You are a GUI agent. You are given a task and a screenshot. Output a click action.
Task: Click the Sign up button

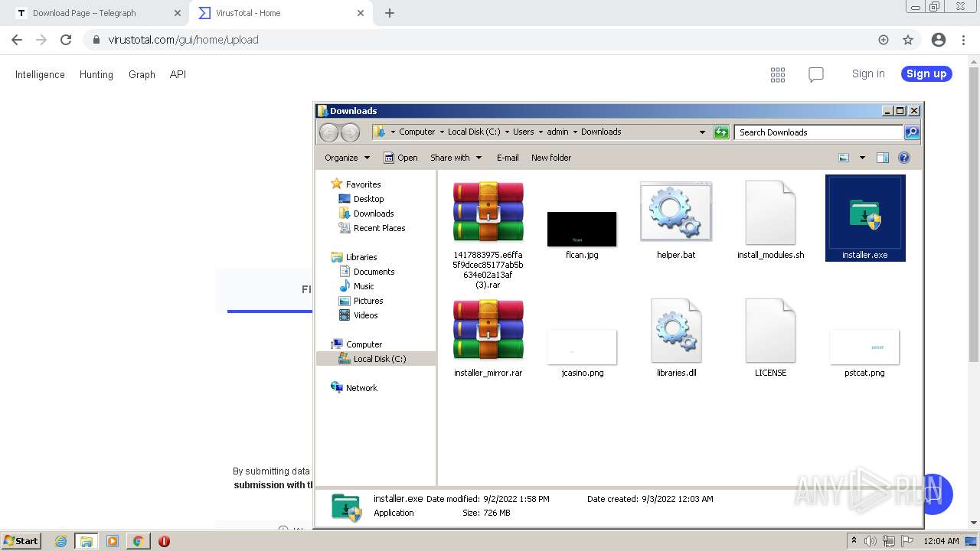click(926, 73)
